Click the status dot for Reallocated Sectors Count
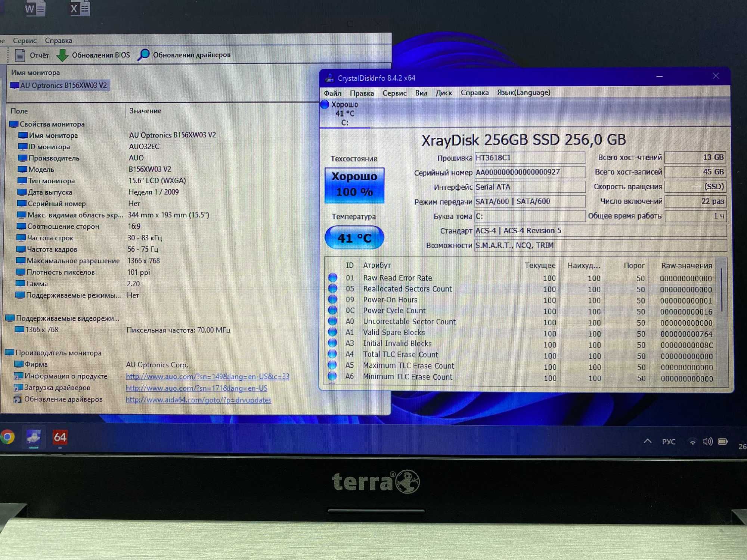747x560 pixels. click(x=332, y=289)
